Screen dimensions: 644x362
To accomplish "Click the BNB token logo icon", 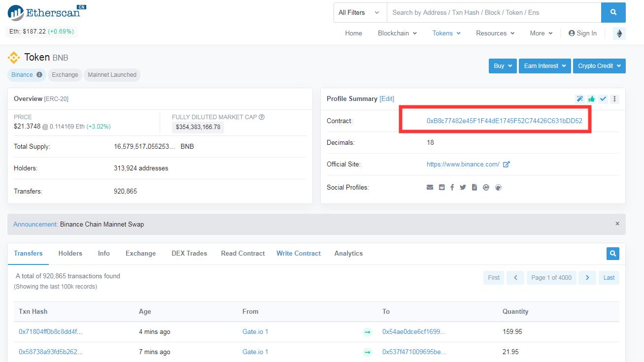I will 14,58.
